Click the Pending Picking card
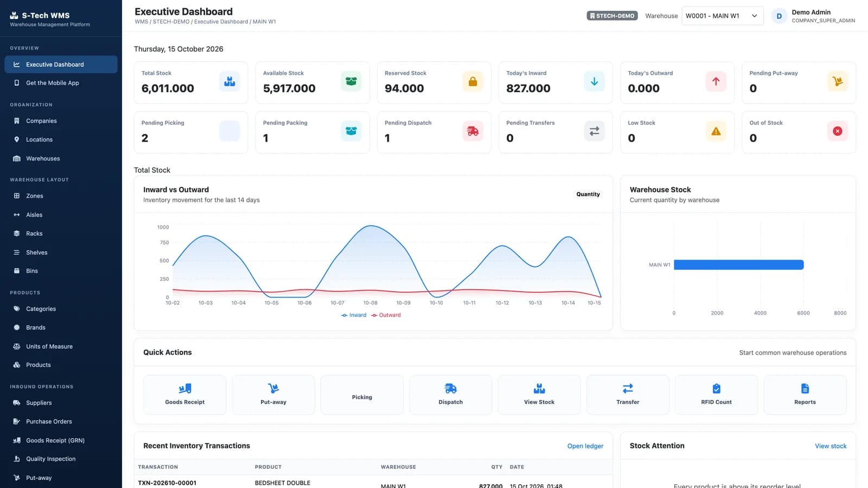This screenshot has width=868, height=488. click(x=191, y=132)
